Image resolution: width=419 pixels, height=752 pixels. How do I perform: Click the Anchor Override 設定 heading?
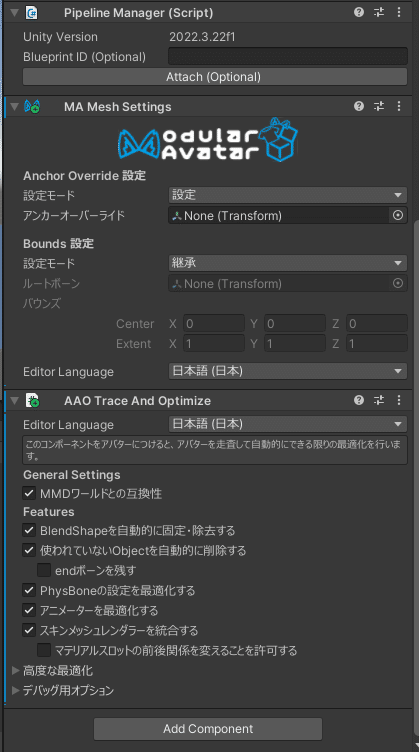[84, 176]
